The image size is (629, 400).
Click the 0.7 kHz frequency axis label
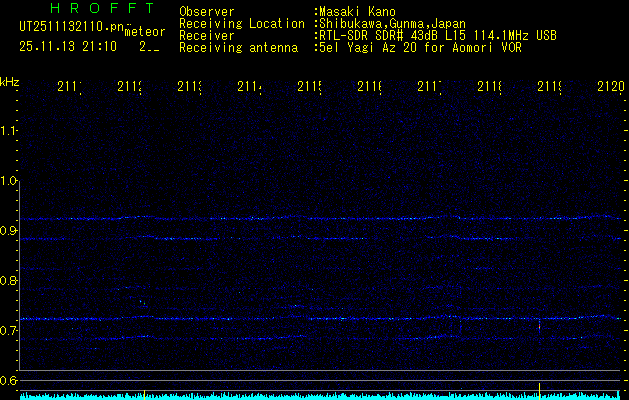point(10,331)
